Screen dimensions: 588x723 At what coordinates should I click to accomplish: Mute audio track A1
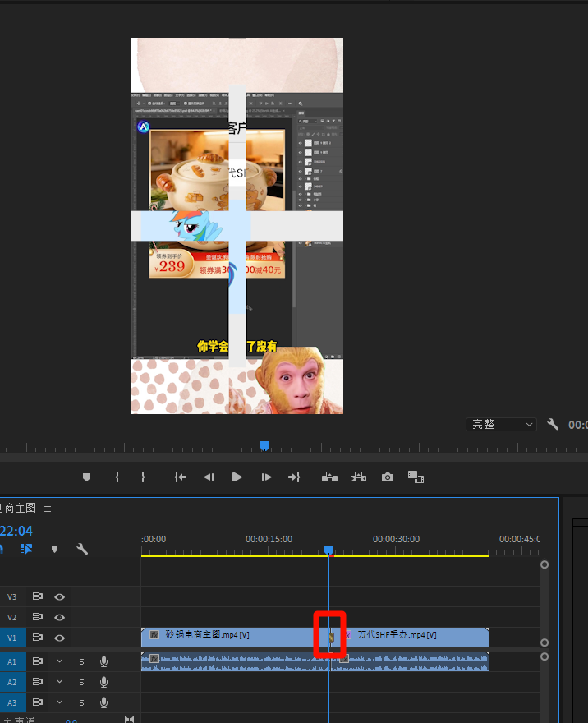59,661
